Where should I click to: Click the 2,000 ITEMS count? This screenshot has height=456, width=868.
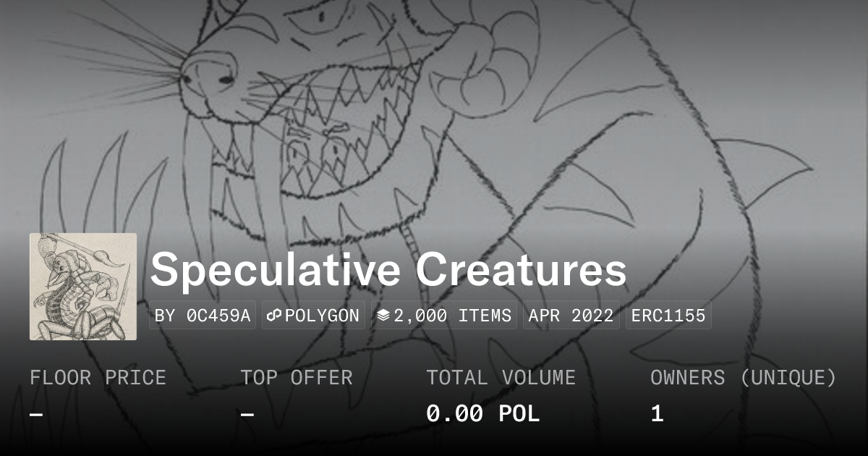pyautogui.click(x=453, y=316)
